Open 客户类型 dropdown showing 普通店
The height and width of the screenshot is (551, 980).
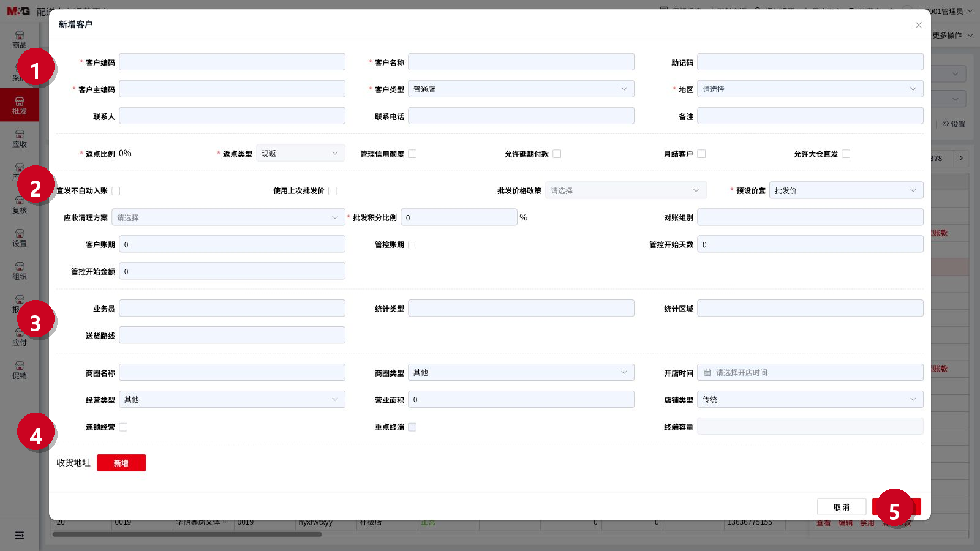point(521,89)
